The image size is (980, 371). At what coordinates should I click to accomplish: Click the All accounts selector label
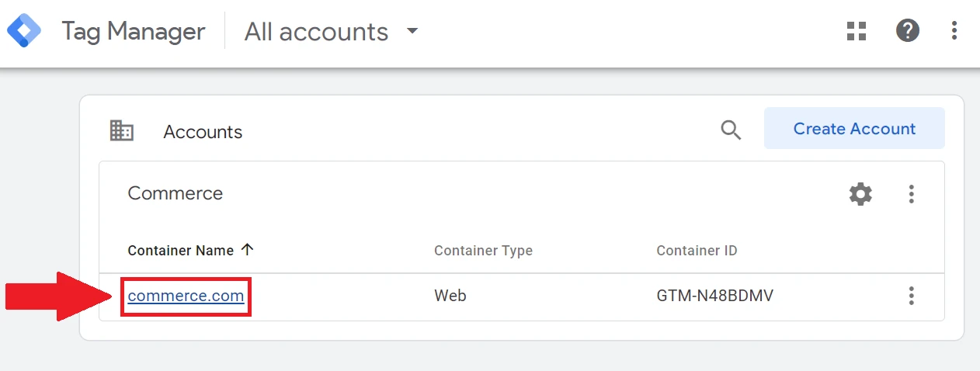316,31
